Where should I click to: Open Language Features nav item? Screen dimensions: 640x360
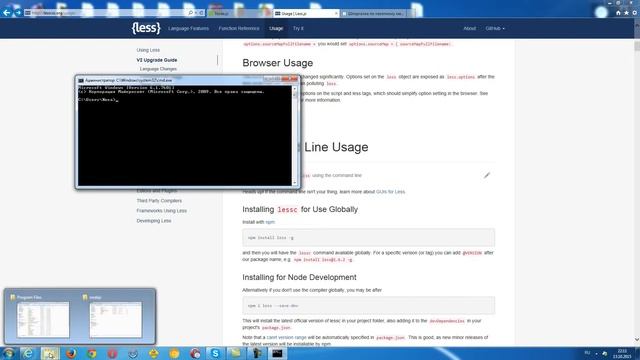(188, 29)
